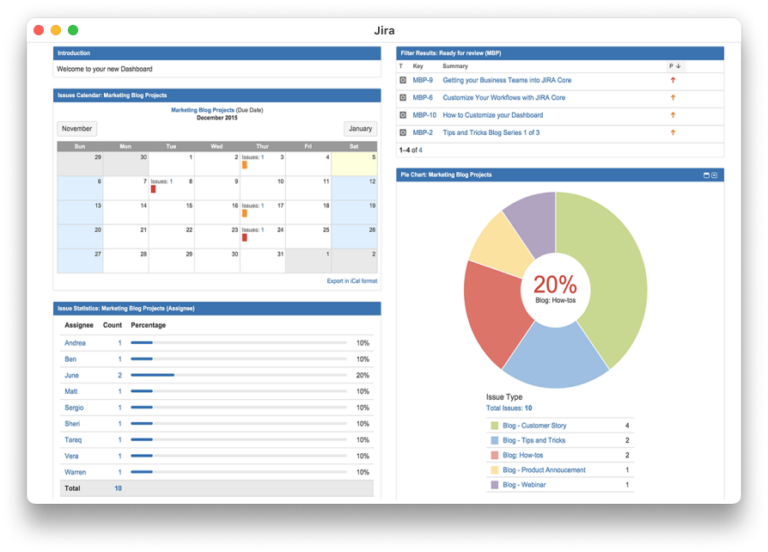Maximize the Pie Chart gadget

[x=714, y=175]
